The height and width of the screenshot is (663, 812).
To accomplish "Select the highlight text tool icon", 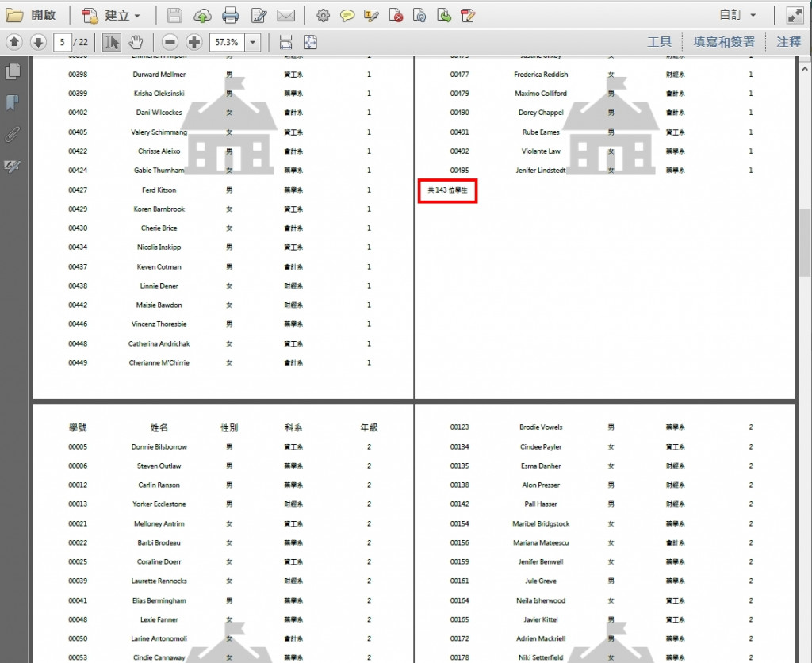I will pyautogui.click(x=371, y=16).
